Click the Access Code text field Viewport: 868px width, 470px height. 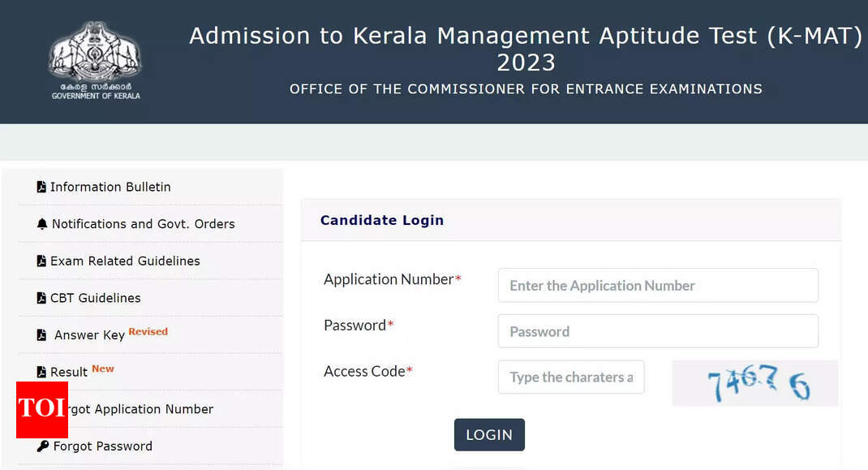(571, 377)
